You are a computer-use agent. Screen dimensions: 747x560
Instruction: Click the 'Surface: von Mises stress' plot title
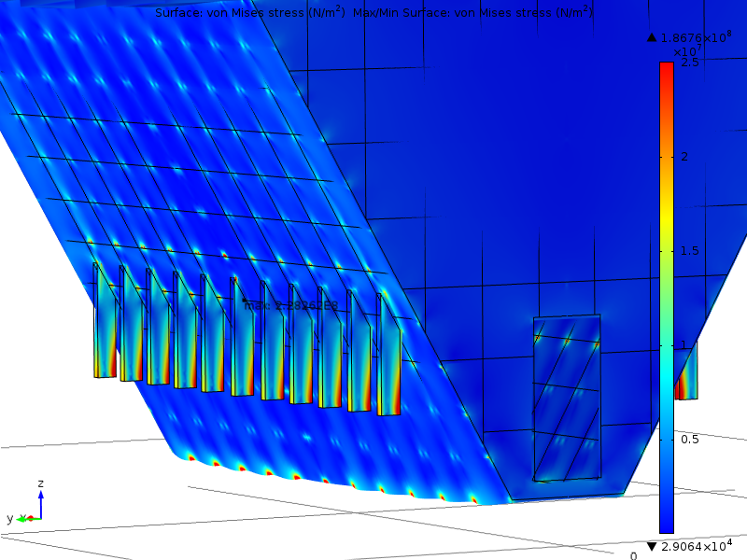pos(250,12)
